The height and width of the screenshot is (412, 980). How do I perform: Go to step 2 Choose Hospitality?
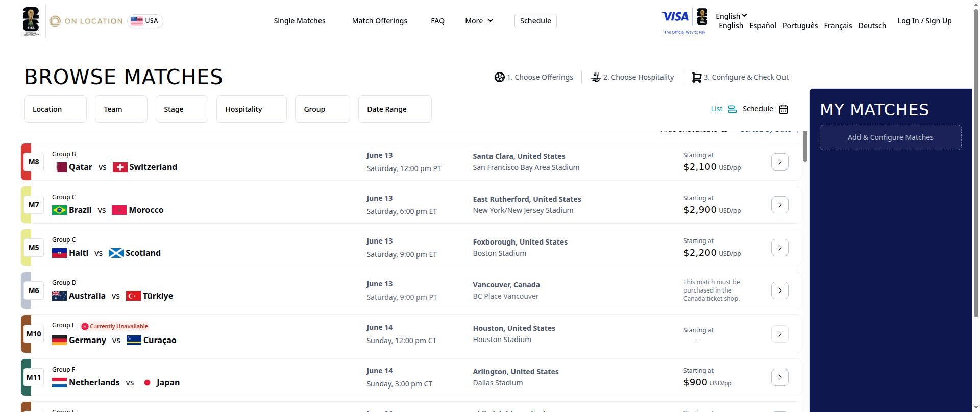[x=632, y=77]
